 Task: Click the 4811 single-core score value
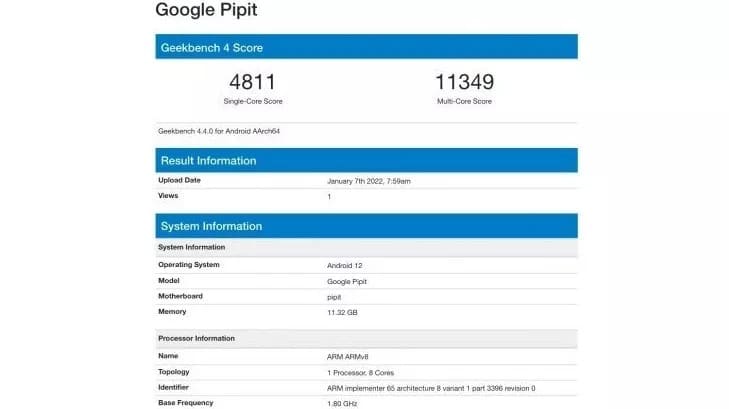tap(252, 82)
